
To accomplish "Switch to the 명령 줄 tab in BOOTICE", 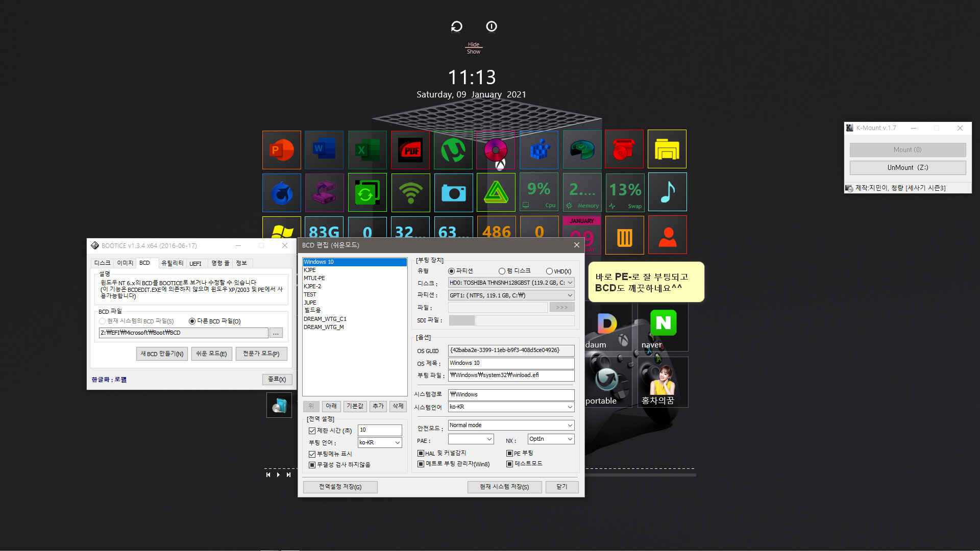I will coord(220,263).
